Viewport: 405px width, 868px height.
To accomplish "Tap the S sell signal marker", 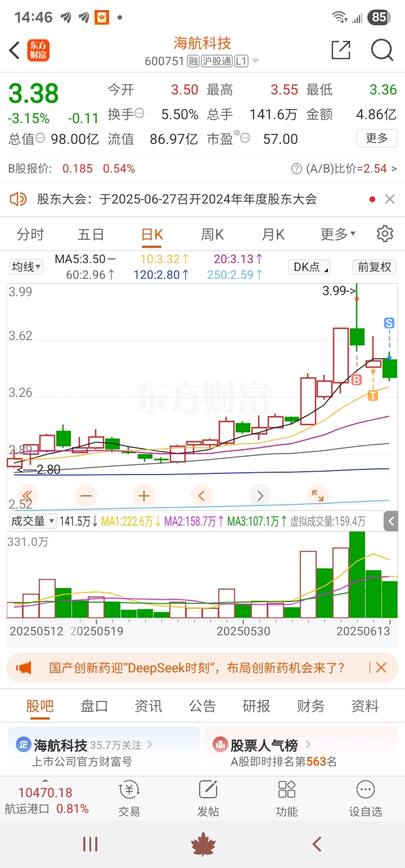I will [389, 323].
